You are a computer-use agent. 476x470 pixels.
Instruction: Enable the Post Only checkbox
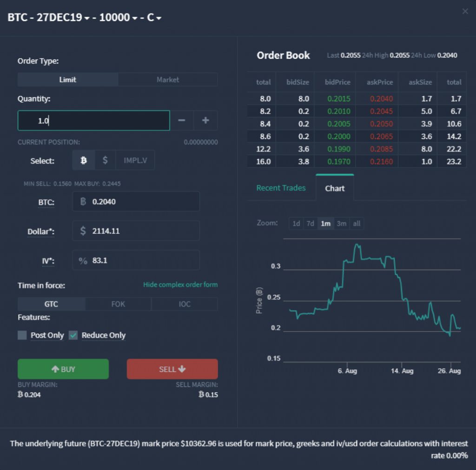coord(22,335)
